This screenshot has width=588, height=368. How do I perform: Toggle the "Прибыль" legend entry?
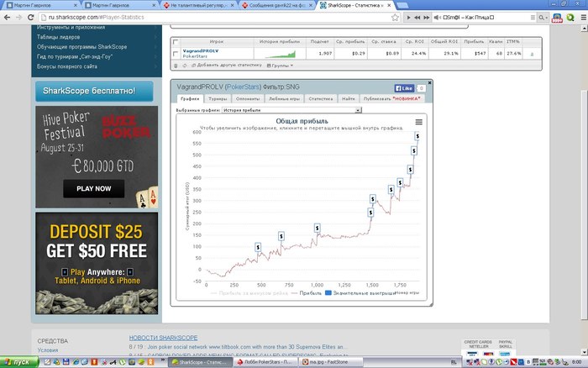307,293
